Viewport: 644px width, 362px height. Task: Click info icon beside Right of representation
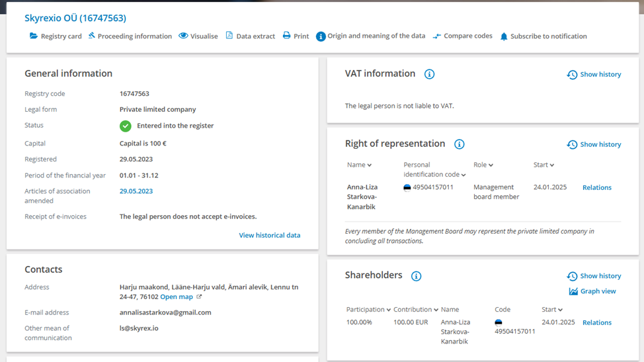(x=459, y=144)
